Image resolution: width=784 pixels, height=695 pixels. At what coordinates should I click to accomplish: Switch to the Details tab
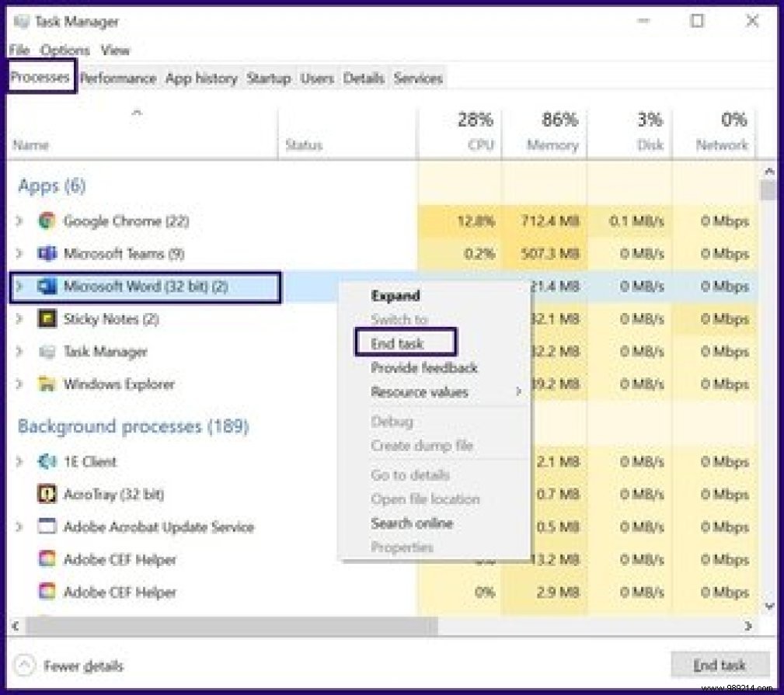tap(364, 78)
